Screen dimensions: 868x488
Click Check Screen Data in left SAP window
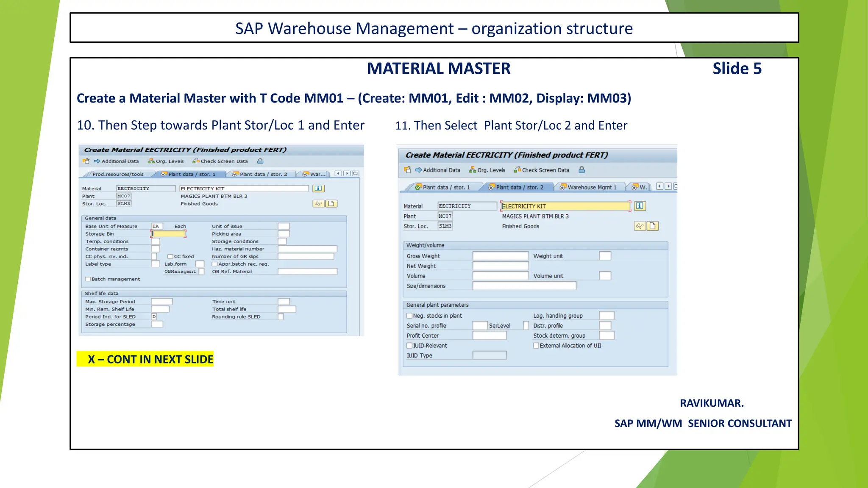220,161
